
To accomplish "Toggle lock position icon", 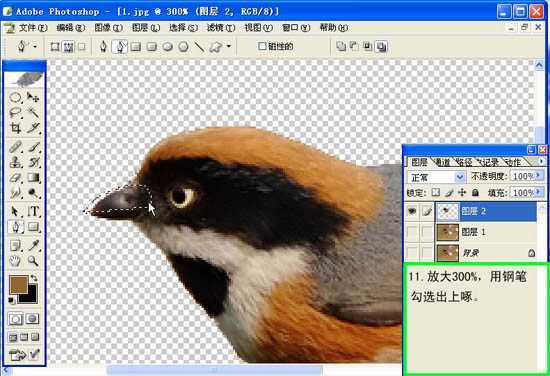I will click(462, 192).
